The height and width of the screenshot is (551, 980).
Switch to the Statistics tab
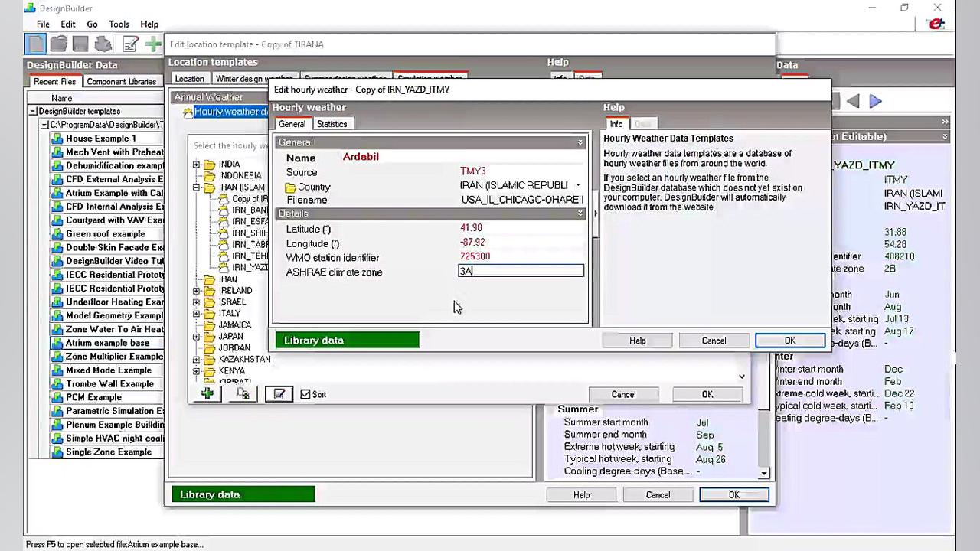[x=332, y=124]
